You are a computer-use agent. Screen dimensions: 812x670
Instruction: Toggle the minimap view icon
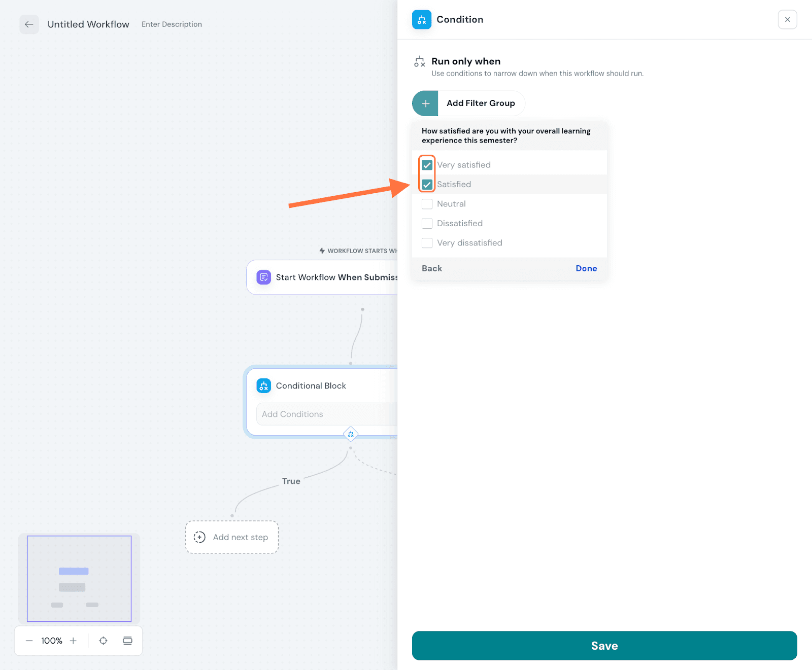coord(127,641)
